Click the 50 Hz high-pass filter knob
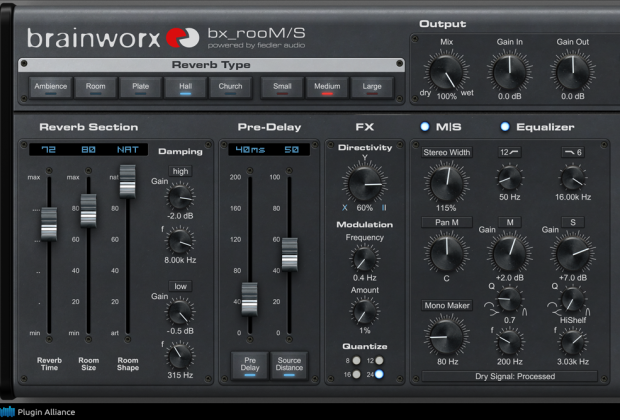This screenshot has width=620, height=420. click(x=509, y=178)
